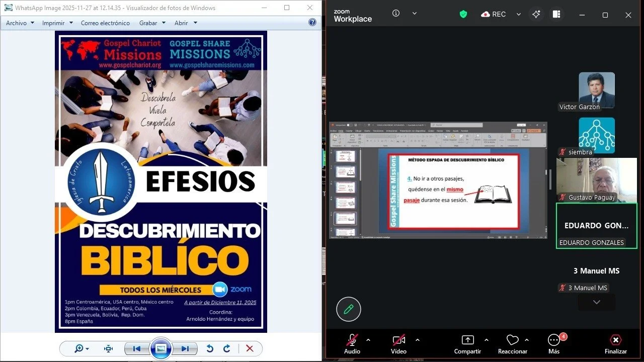Image resolution: width=644 pixels, height=362 pixels.
Task: Open the Correo electrónico option
Action: 105,23
